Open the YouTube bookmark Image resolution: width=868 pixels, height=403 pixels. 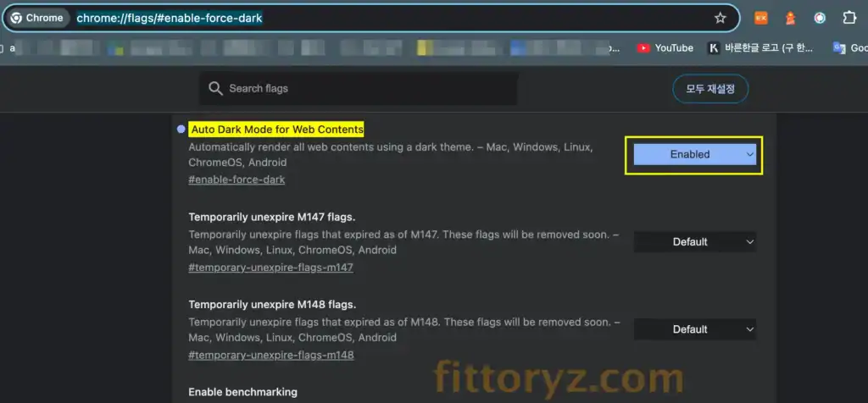click(x=665, y=48)
